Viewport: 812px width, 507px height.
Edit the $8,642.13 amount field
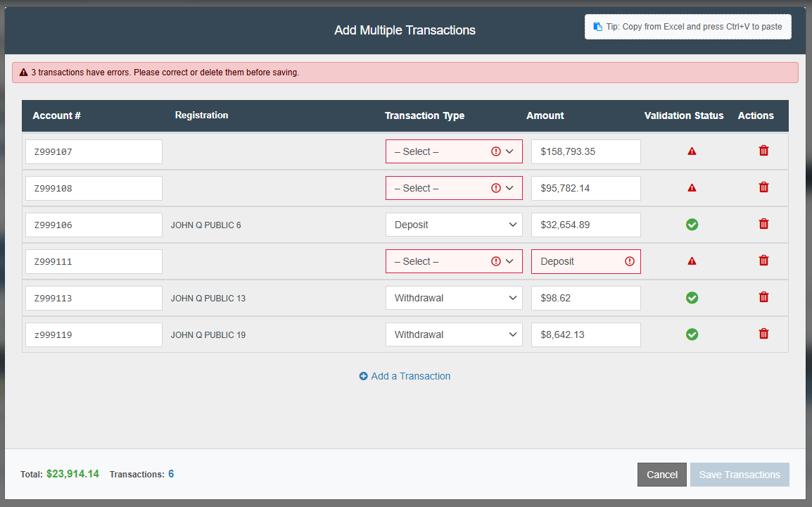point(585,334)
